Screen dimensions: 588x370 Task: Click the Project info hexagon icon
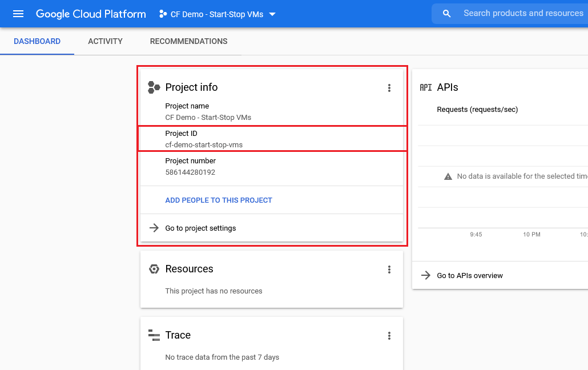pyautogui.click(x=153, y=87)
